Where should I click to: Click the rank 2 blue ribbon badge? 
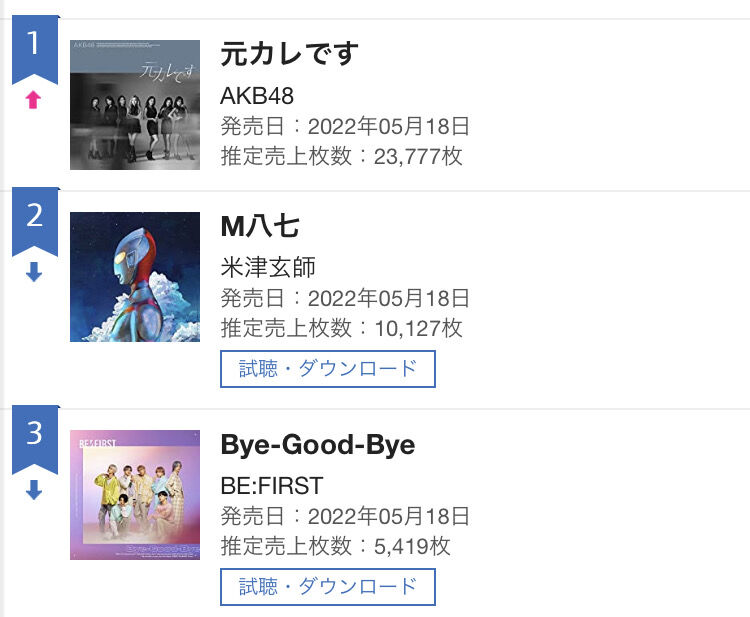click(35, 222)
